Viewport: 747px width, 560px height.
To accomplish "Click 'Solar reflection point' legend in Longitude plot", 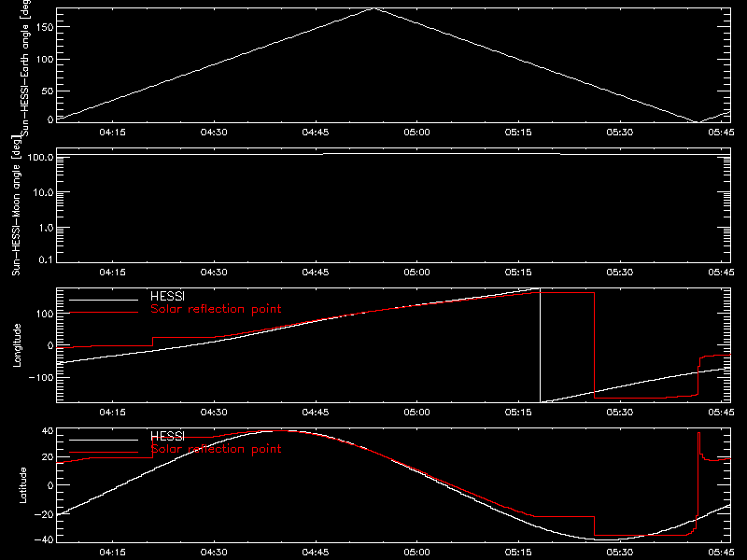I will [x=216, y=309].
